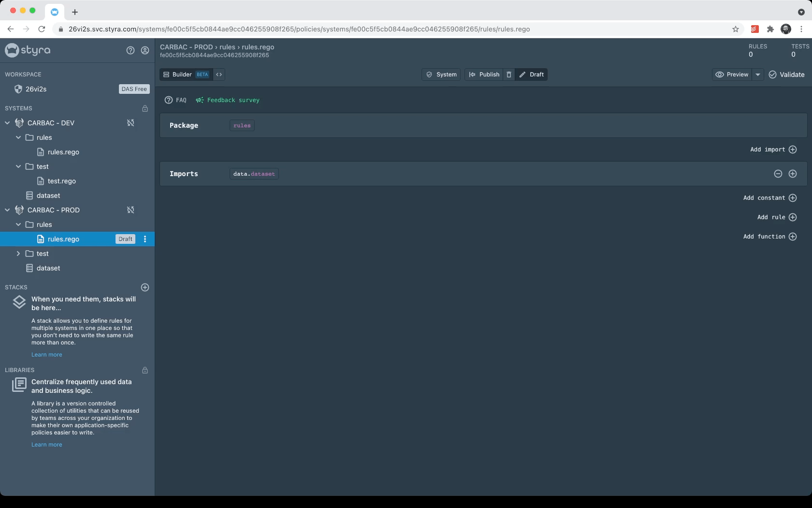Collapse the rules folder under CARBAC - DEV

tap(18, 137)
